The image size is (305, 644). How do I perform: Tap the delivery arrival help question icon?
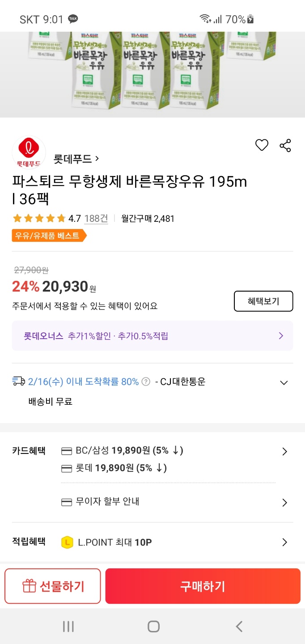click(x=145, y=382)
